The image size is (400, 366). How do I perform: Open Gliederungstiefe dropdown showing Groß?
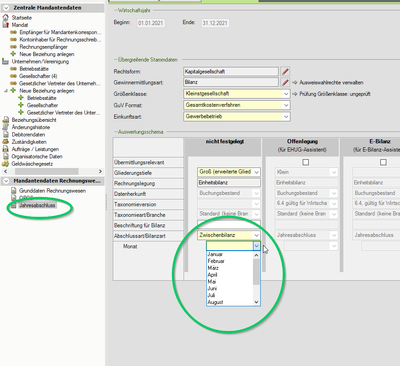pos(256,172)
